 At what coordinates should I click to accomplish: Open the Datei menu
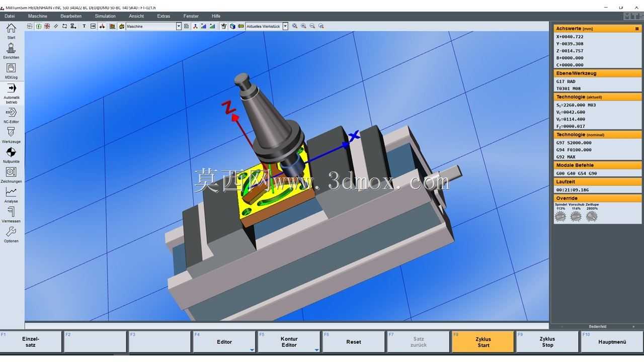(x=10, y=16)
